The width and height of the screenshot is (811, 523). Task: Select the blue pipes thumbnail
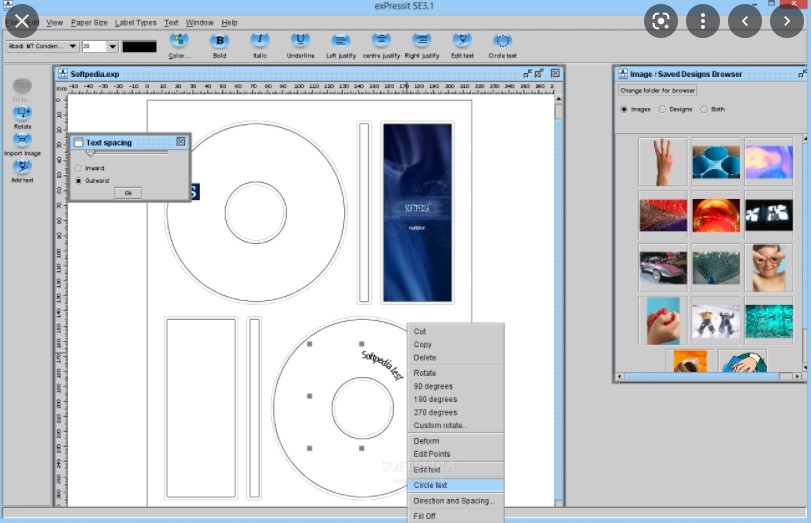coord(716,162)
